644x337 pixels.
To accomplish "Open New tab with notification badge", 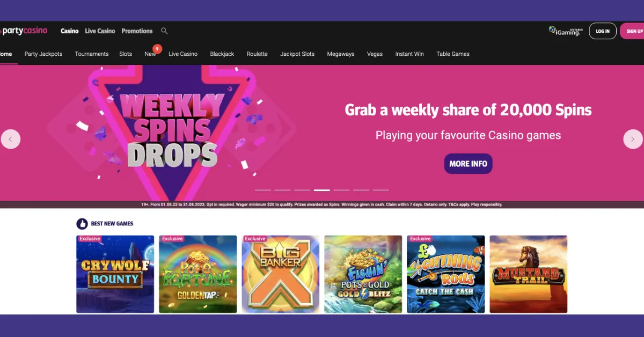I will click(151, 53).
